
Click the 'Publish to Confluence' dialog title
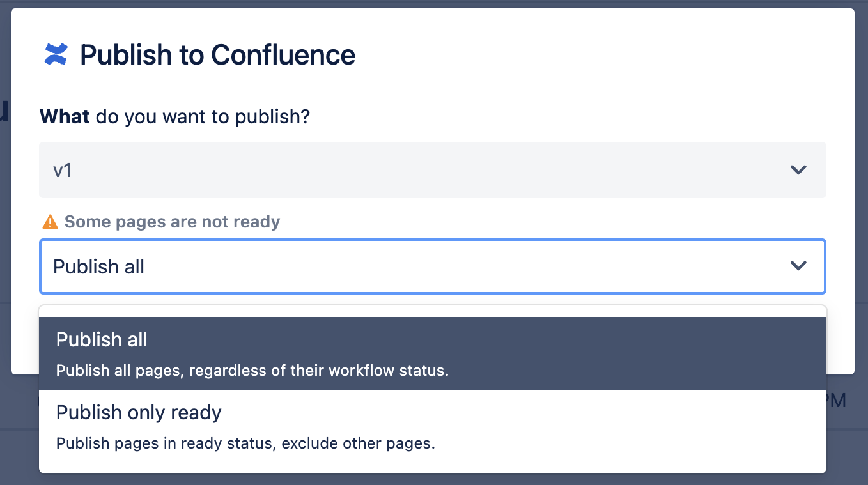[217, 54]
